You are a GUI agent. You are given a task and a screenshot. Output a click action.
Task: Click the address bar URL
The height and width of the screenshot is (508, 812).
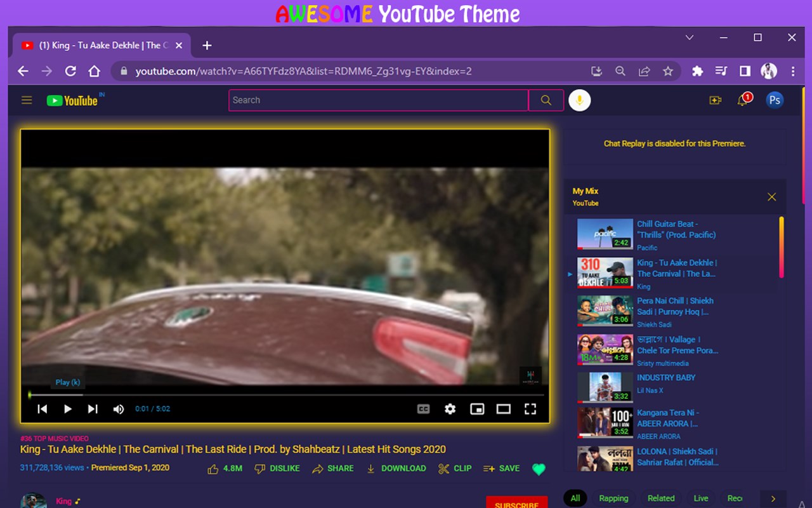pos(303,71)
